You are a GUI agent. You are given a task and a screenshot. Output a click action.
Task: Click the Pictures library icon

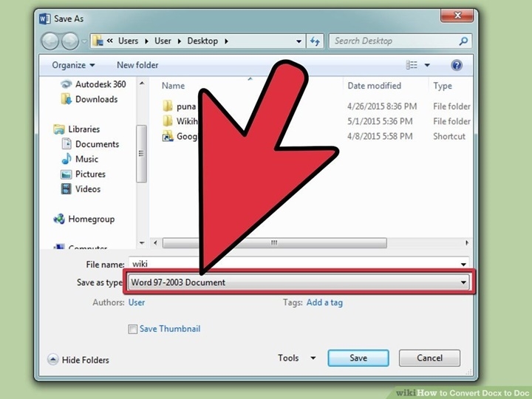click(66, 174)
